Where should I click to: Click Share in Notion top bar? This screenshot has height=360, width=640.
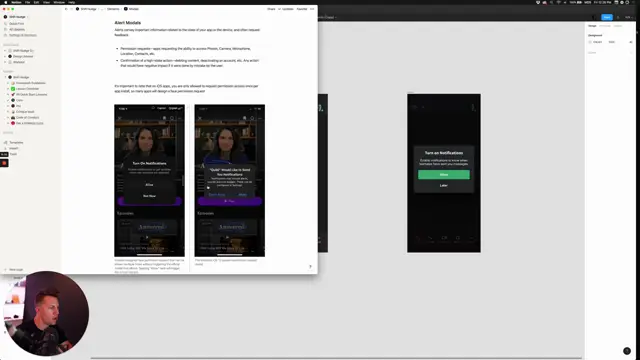click(x=271, y=9)
